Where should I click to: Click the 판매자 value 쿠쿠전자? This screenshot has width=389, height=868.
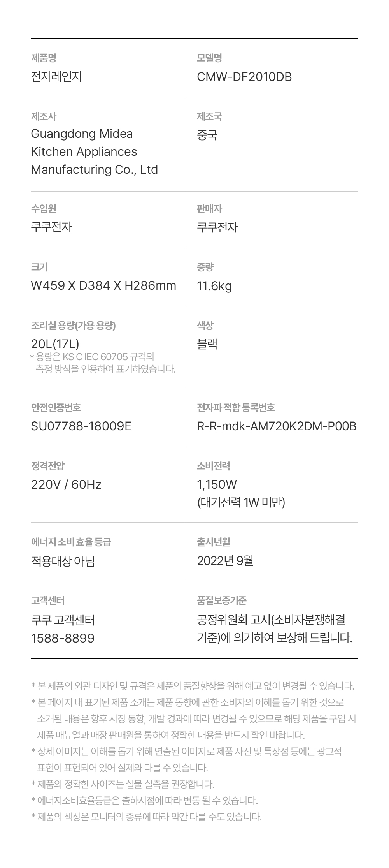(217, 227)
